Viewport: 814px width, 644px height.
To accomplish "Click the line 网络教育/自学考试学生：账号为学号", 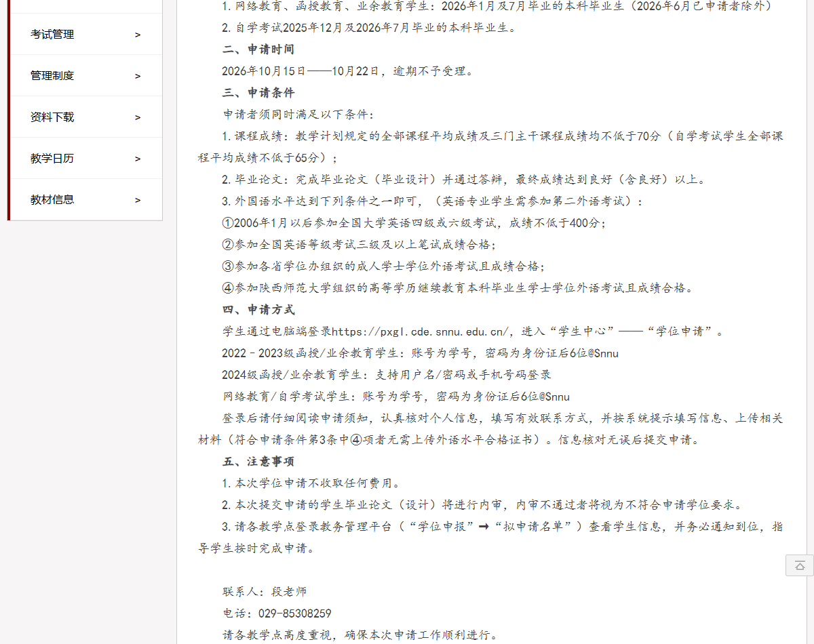I will (396, 397).
